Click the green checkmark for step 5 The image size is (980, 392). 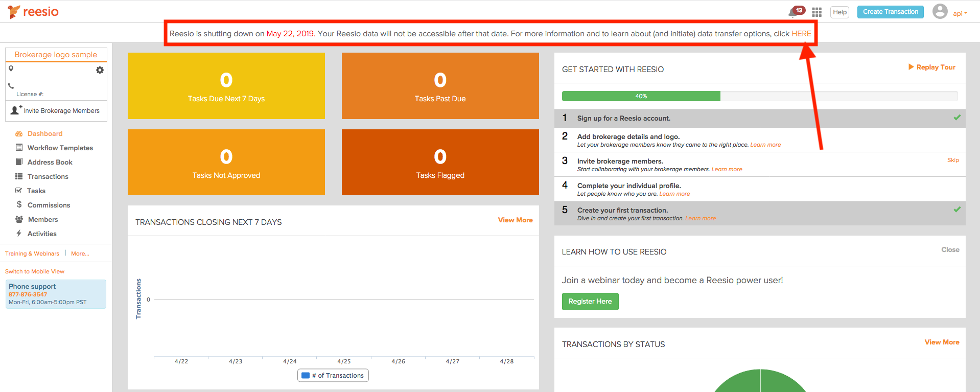pos(957,210)
